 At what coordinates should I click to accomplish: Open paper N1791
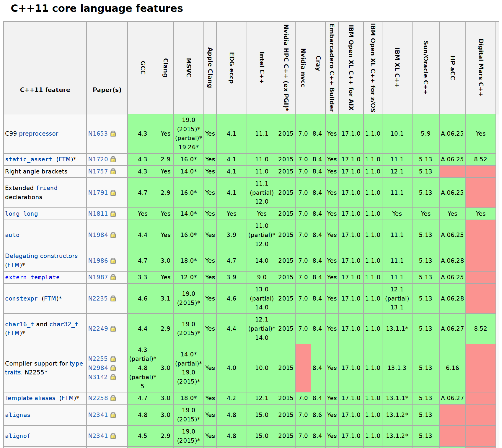pyautogui.click(x=98, y=193)
